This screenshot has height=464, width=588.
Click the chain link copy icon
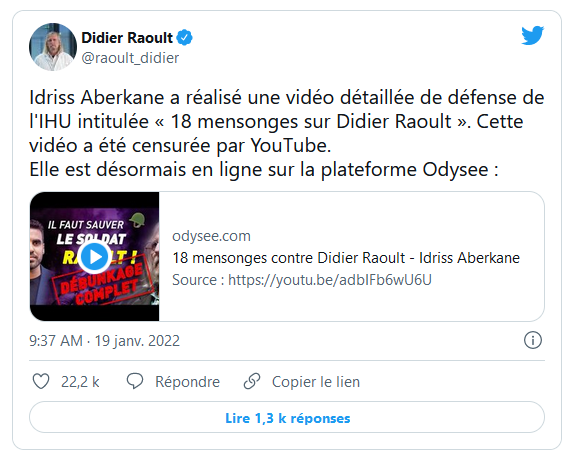[x=252, y=381]
